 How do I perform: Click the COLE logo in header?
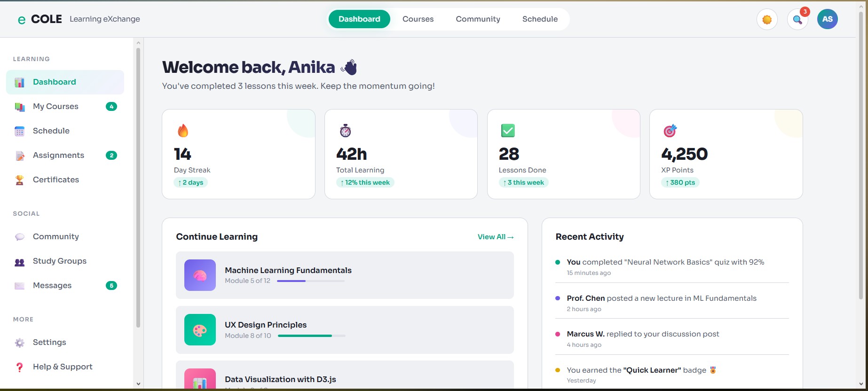[39, 19]
